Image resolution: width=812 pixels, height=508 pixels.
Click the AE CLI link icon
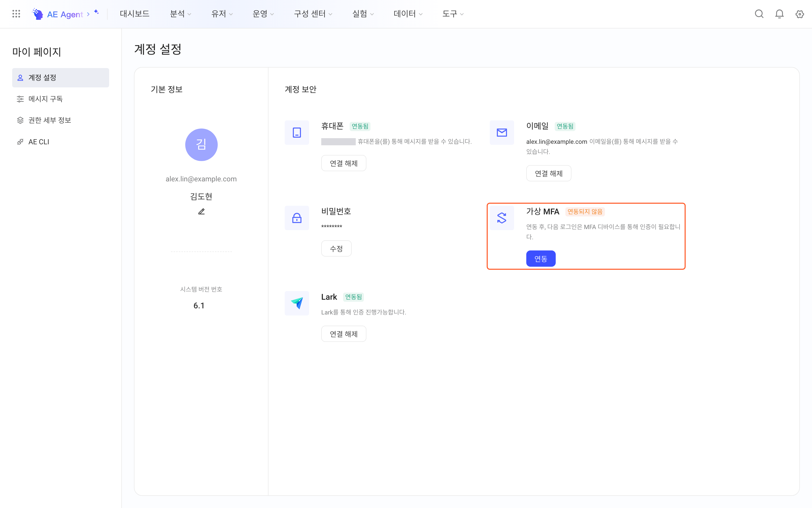point(20,142)
